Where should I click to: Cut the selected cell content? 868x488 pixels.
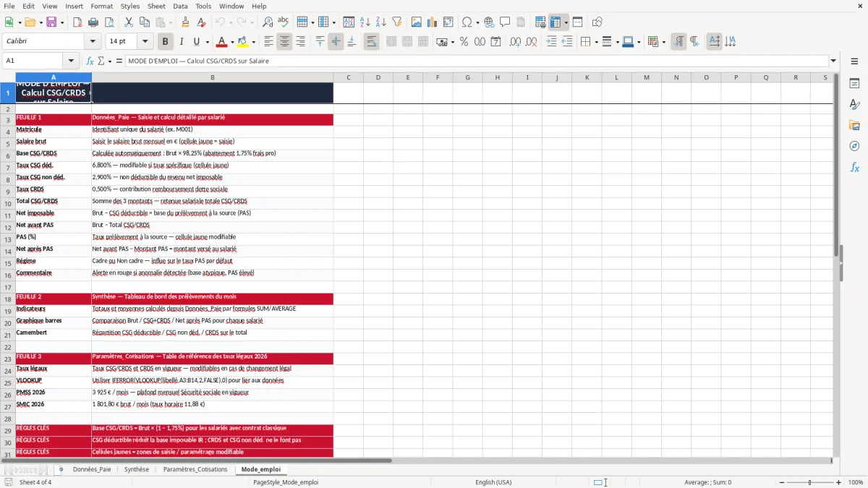pos(128,22)
